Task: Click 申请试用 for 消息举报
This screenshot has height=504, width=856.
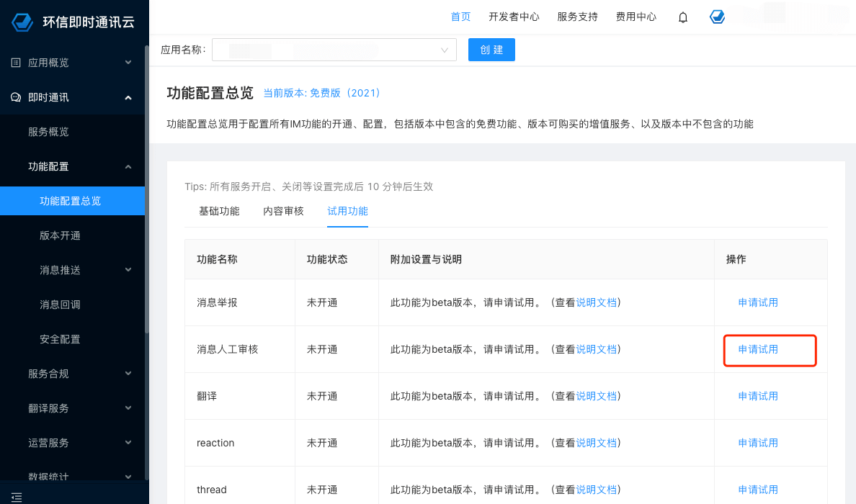Action: pyautogui.click(x=758, y=302)
